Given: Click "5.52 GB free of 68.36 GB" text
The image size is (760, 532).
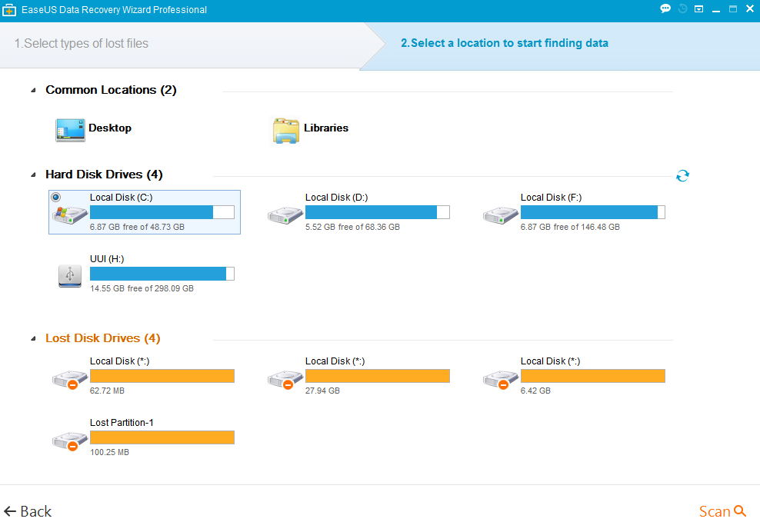Looking at the screenshot, I should pyautogui.click(x=352, y=227).
